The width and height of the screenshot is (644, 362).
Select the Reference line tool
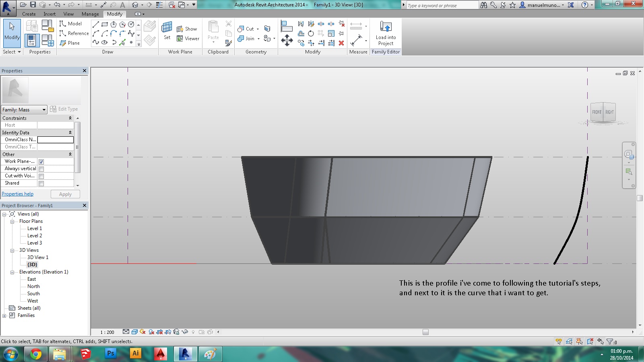coord(74,33)
